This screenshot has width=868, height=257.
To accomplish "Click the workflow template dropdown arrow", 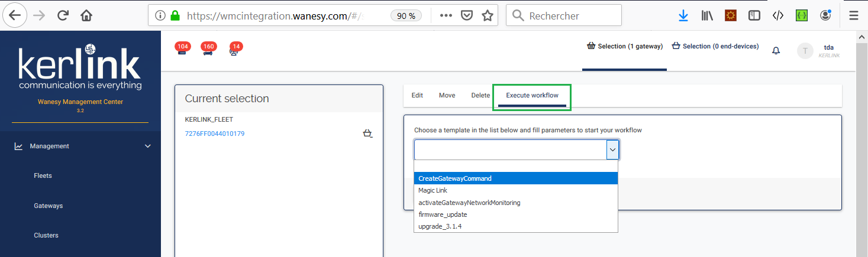I will [612, 150].
